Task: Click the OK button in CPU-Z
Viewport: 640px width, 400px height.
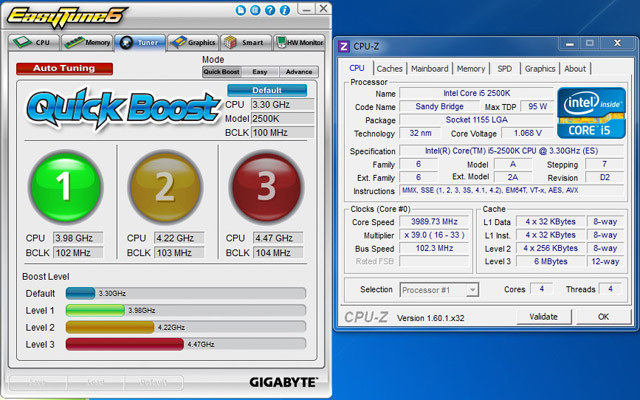Action: (603, 317)
